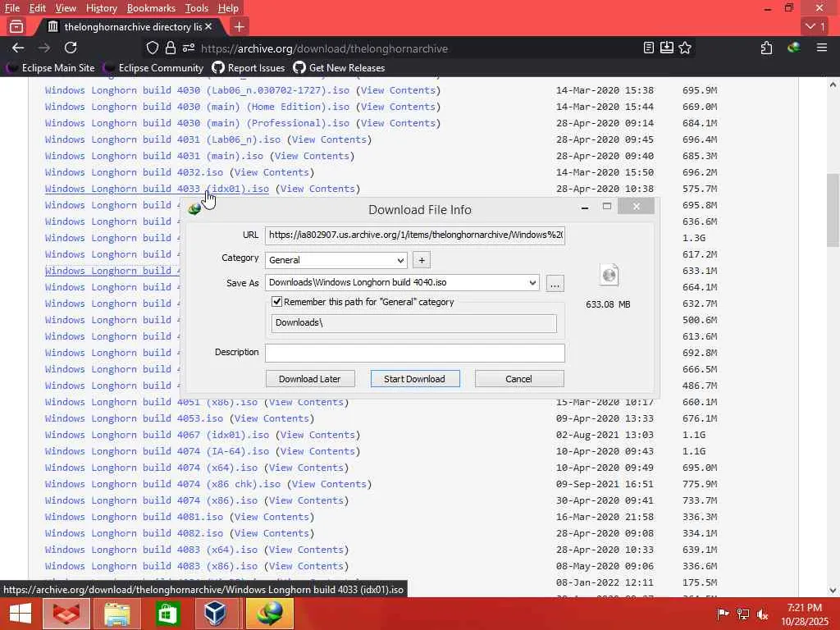Click the Download Later button

[x=309, y=379]
